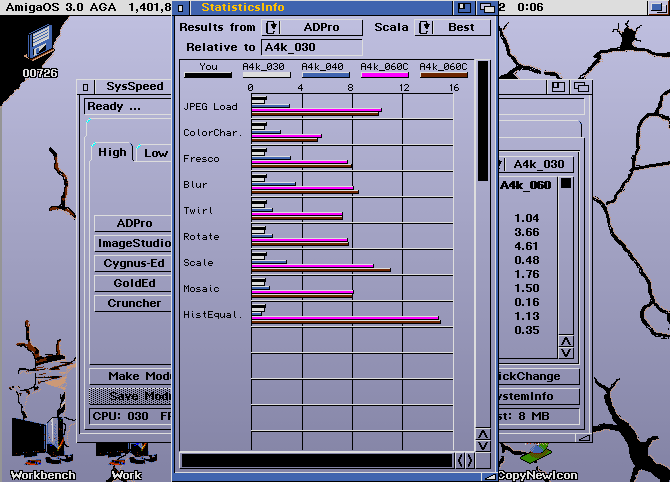The width and height of the screenshot is (670, 482).
Task: Cycle the Scala Best gadget
Action: (x=453, y=27)
